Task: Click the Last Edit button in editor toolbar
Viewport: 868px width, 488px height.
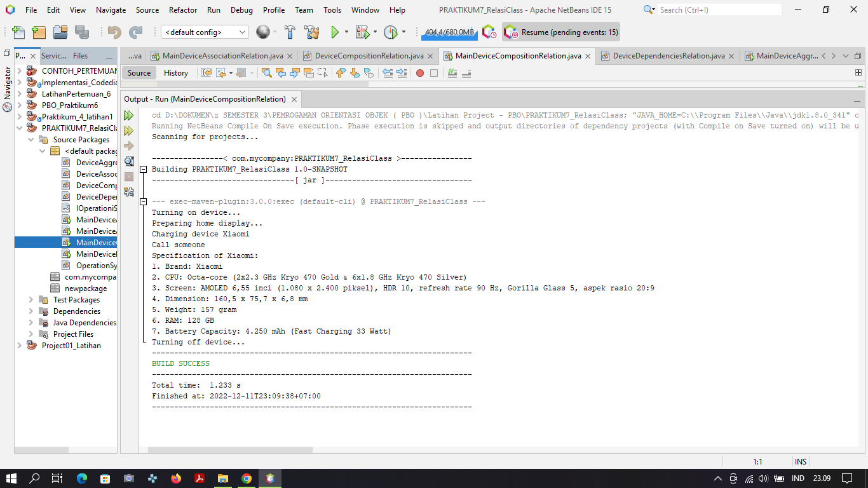Action: point(207,73)
